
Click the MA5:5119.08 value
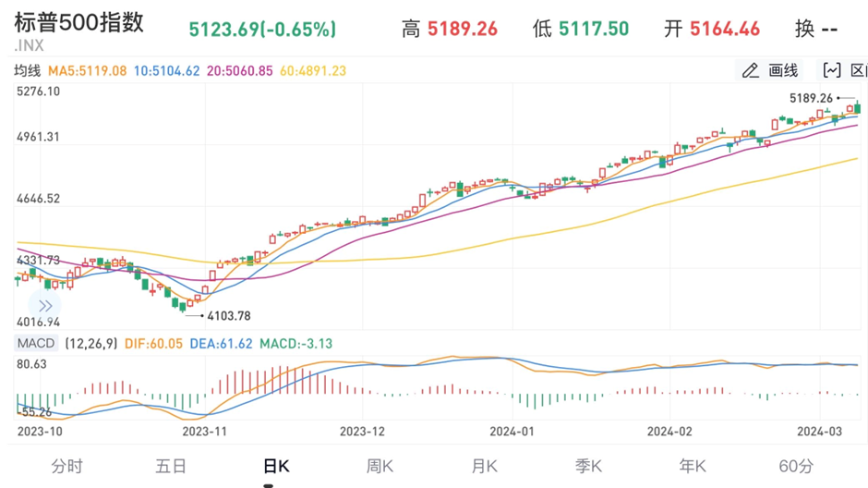click(x=88, y=71)
